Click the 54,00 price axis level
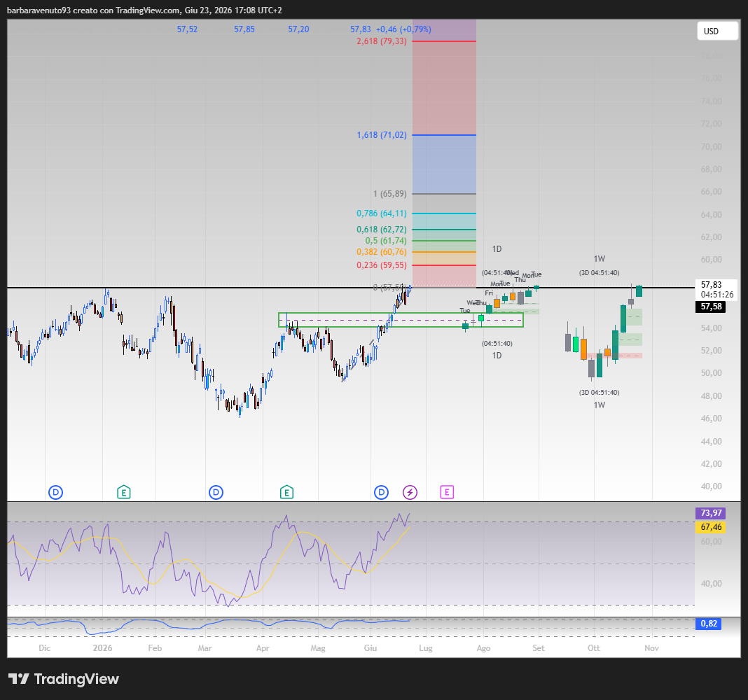The height and width of the screenshot is (700, 748). pos(712,328)
